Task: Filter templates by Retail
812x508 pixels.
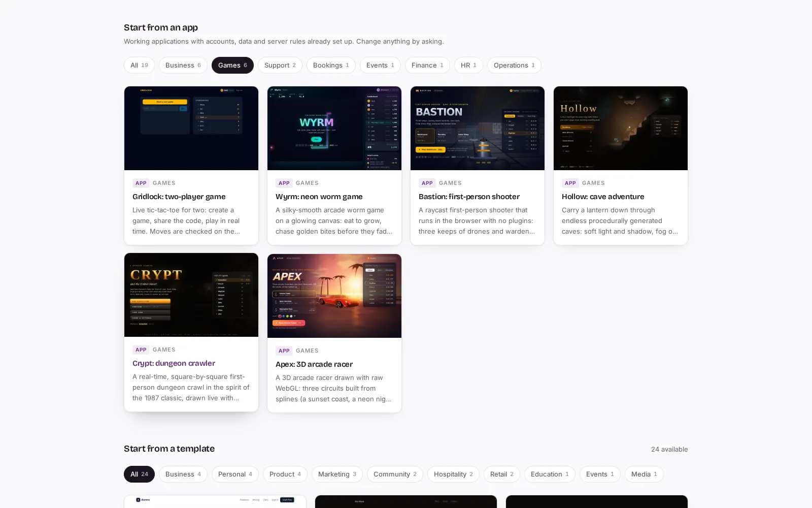Action: click(x=502, y=474)
